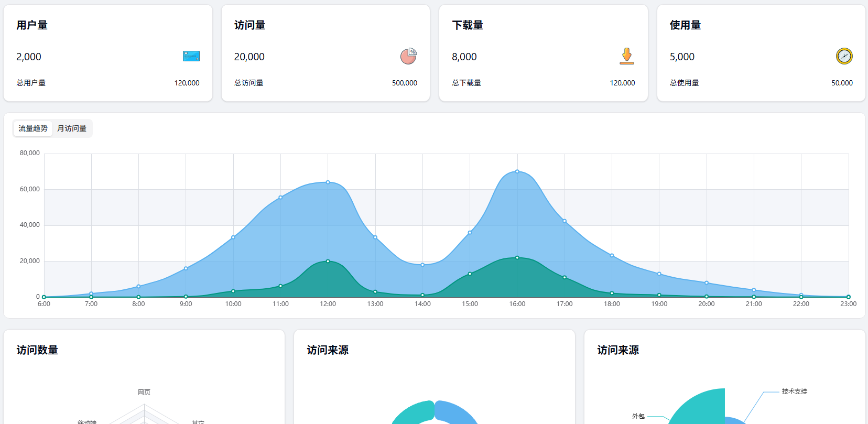This screenshot has width=868, height=424.
Task: Click the 12:00 x-axis label
Action: [328, 304]
